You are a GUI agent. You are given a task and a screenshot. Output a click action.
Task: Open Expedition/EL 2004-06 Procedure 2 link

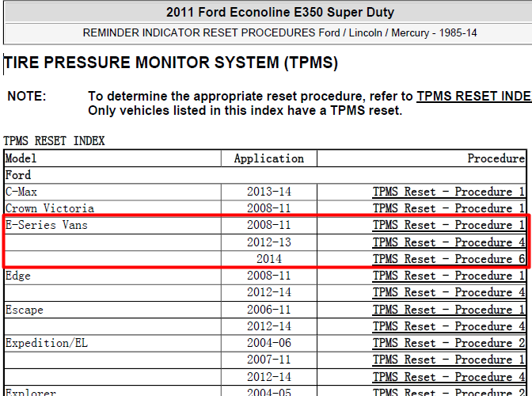coord(449,343)
